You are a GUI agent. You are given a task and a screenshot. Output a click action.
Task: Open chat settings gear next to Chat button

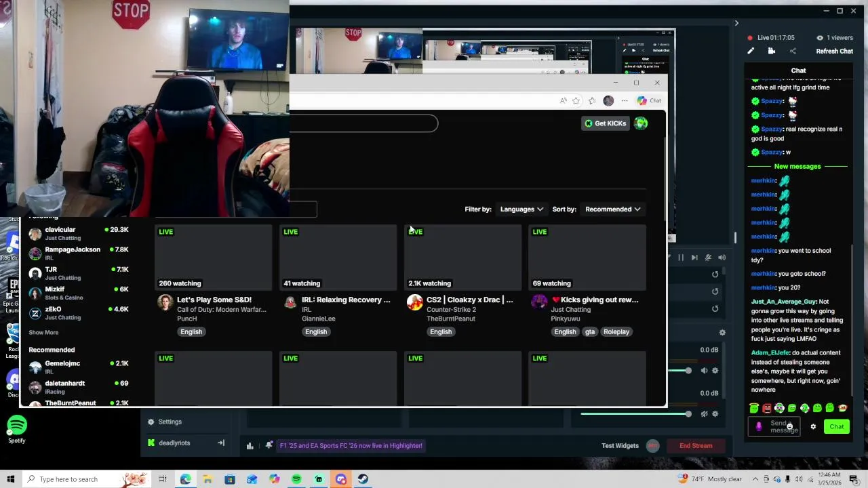click(x=813, y=426)
